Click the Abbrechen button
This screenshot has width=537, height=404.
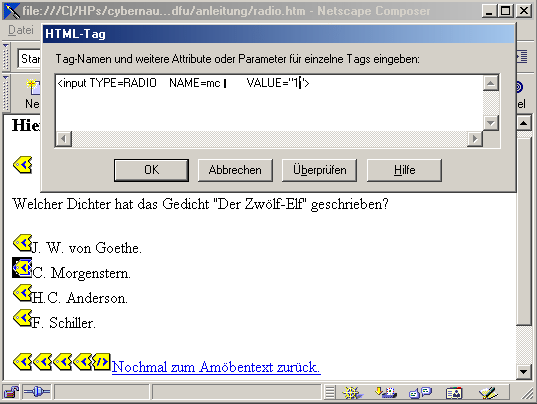point(235,170)
